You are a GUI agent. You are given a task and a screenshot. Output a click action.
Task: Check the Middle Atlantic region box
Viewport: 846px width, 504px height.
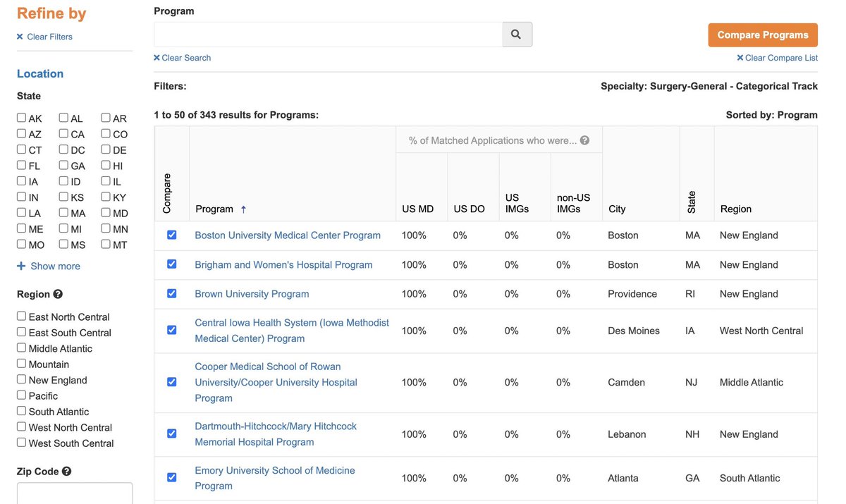(21, 348)
